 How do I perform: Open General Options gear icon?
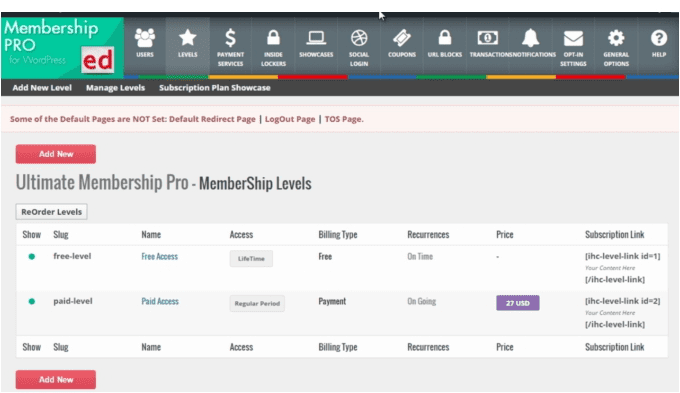(616, 38)
